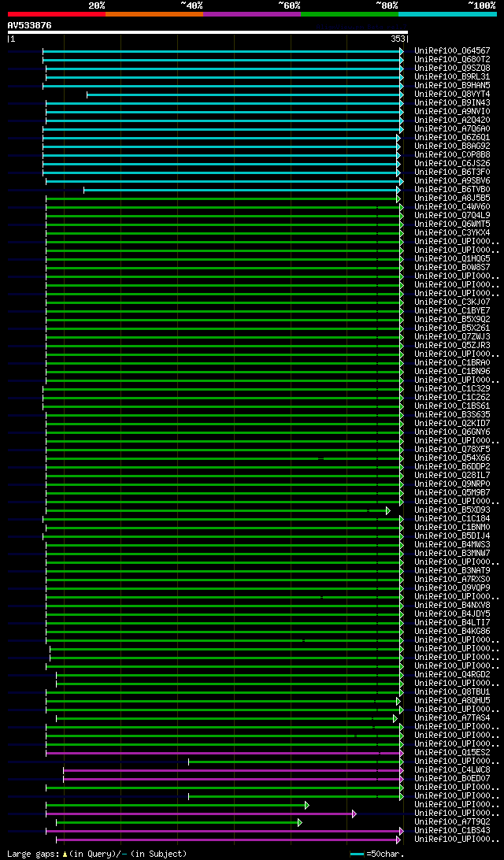The height and width of the screenshot is (860, 504).
Task: Open hit UniRef100_B9RL31
Action: point(453,77)
